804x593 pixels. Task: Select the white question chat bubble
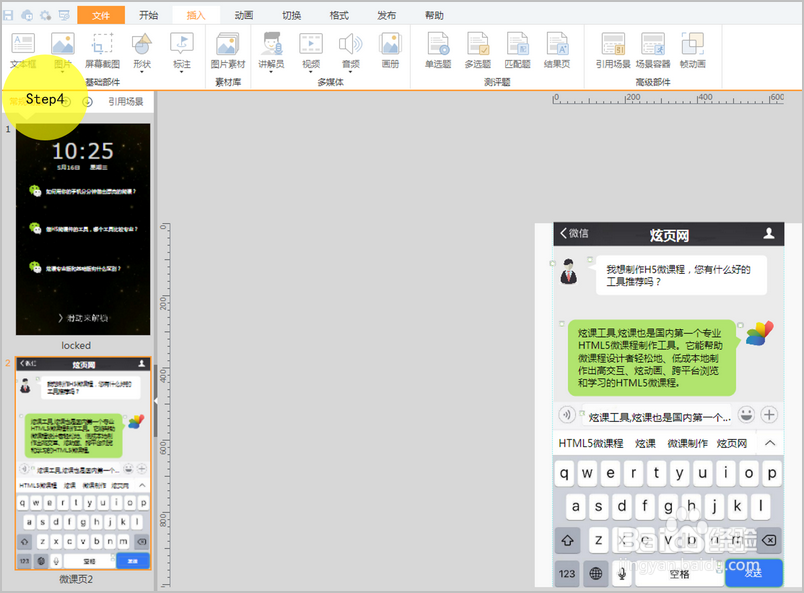[x=681, y=275]
